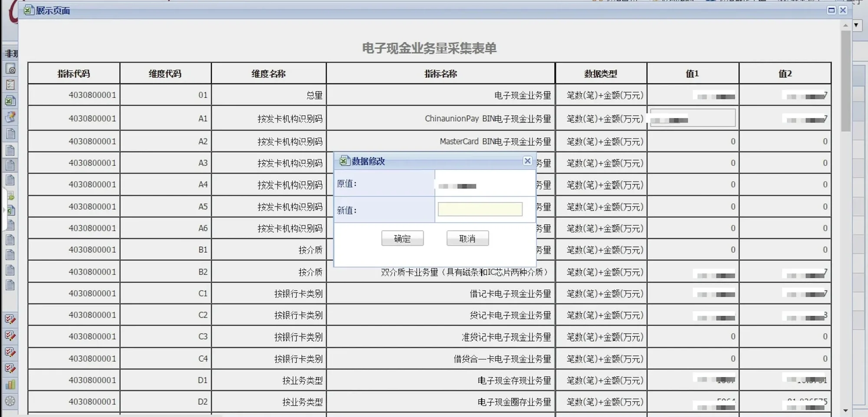Click the small expand arrow on sidebar edge

point(4,210)
